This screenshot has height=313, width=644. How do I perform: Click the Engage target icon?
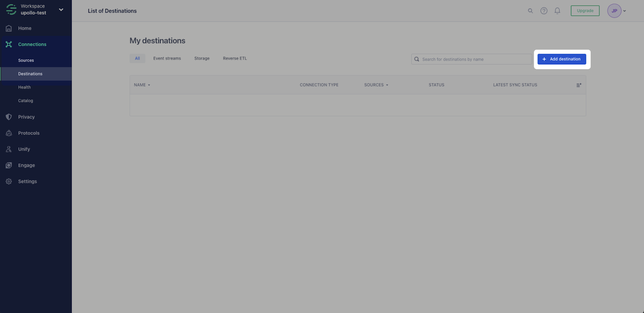click(9, 165)
